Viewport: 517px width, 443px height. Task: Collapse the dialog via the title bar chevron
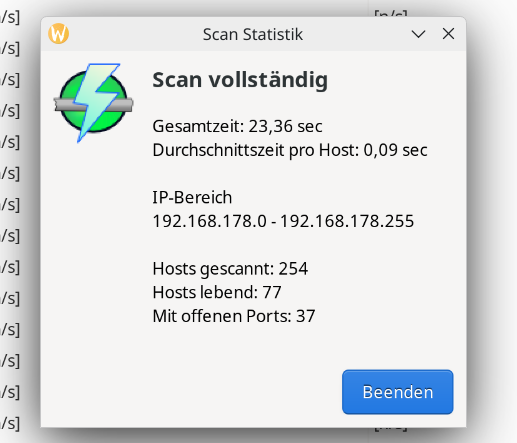(x=418, y=34)
